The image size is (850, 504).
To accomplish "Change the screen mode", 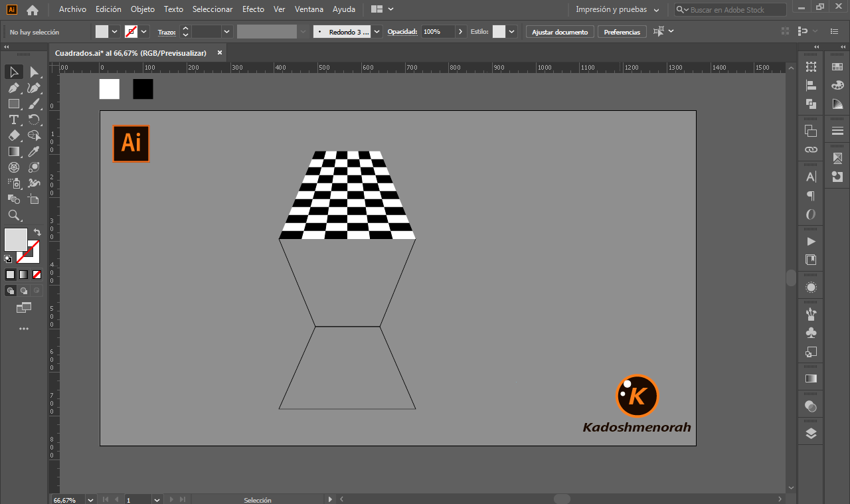I will [x=24, y=307].
